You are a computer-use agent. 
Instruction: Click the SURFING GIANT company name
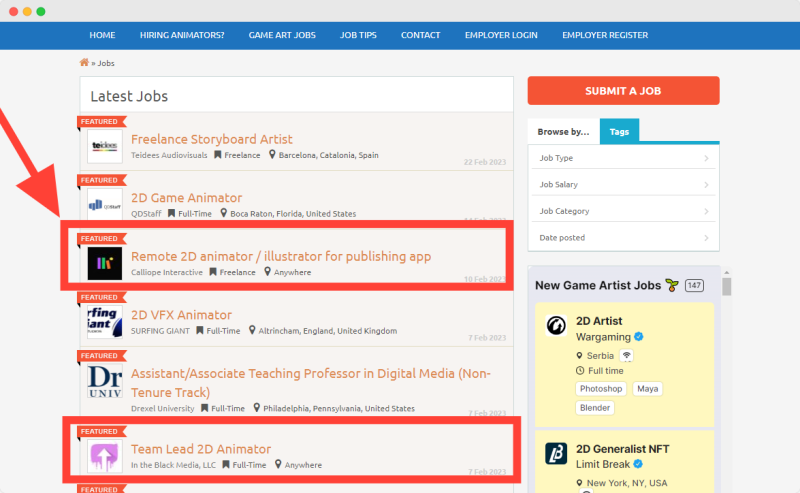point(160,331)
